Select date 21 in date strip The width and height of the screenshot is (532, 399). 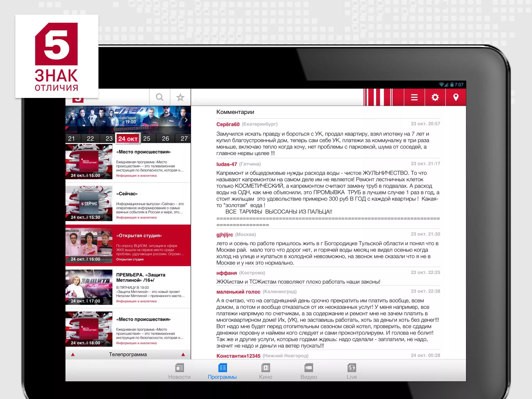[72, 138]
